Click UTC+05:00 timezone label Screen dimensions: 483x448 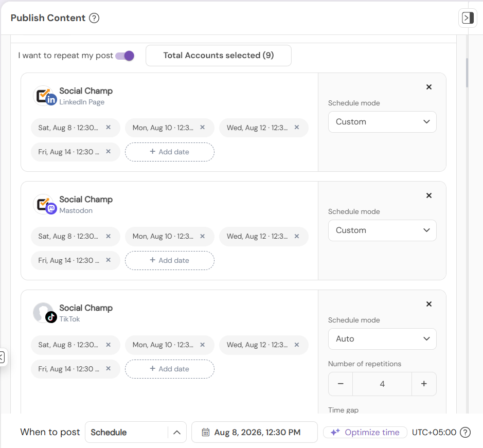click(x=434, y=432)
